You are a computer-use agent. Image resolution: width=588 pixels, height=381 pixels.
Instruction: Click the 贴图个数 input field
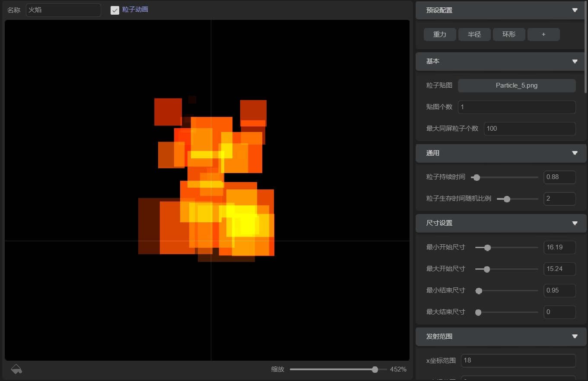(x=517, y=107)
